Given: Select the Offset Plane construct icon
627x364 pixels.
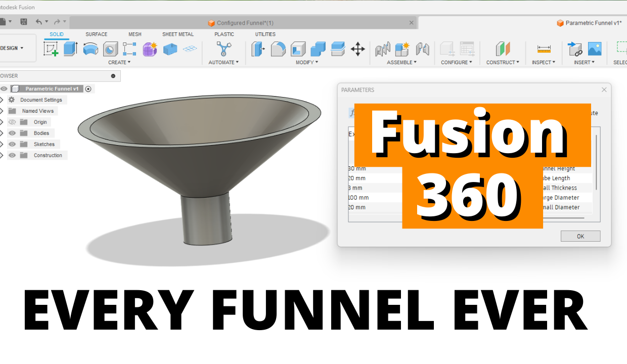Looking at the screenshot, I should pyautogui.click(x=503, y=49).
